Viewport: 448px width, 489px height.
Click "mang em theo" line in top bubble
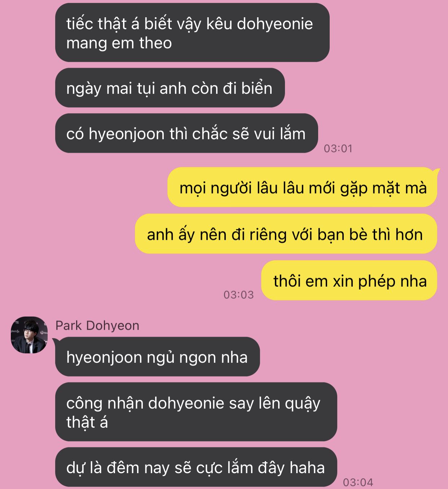[x=119, y=43]
